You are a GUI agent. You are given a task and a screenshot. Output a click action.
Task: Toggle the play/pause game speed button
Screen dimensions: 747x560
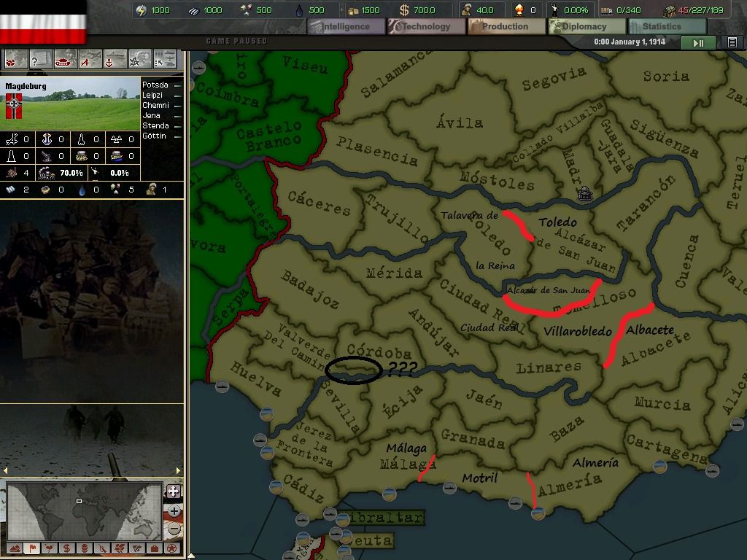pos(698,43)
